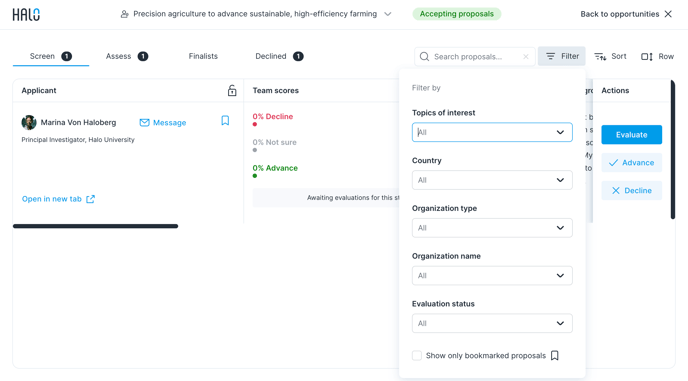The width and height of the screenshot is (688, 381).
Task: Click the HALO logo
Action: (26, 14)
